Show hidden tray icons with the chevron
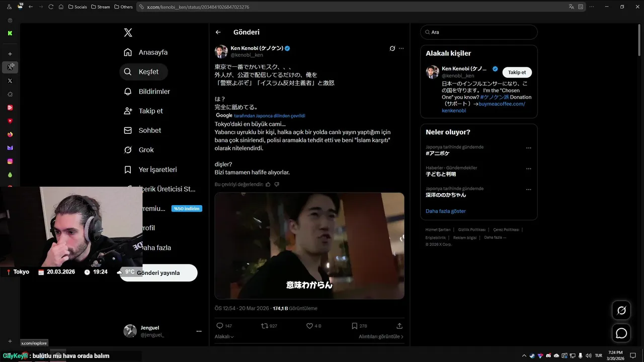Viewport: 644px width, 362px height. click(x=524, y=355)
